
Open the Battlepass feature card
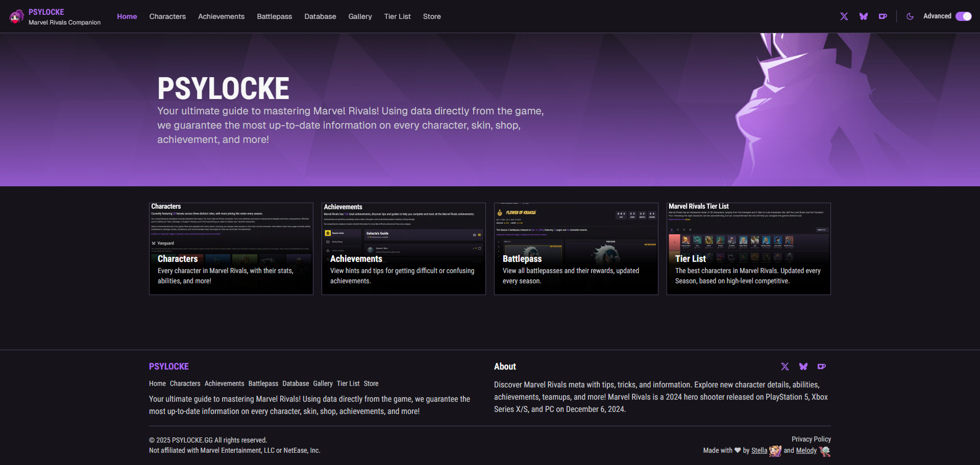coord(576,249)
